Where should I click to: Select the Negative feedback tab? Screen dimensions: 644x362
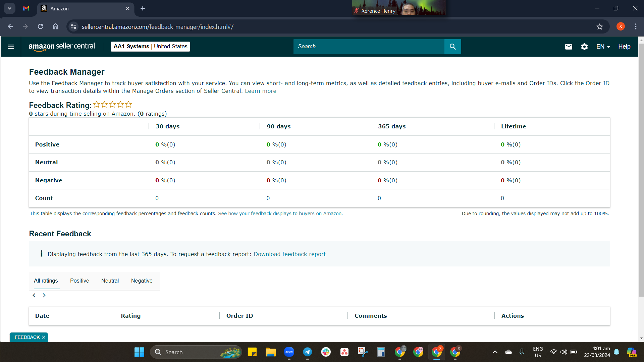tap(142, 281)
